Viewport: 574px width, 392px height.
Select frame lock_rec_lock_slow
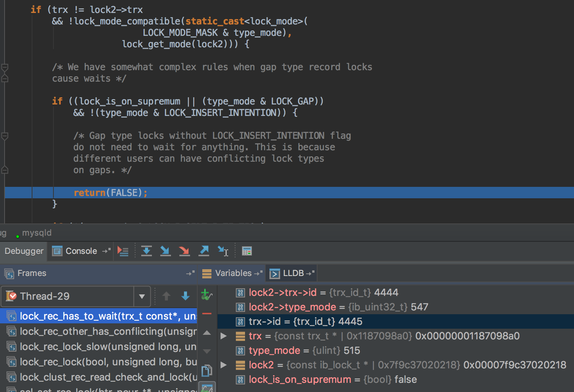pos(98,347)
